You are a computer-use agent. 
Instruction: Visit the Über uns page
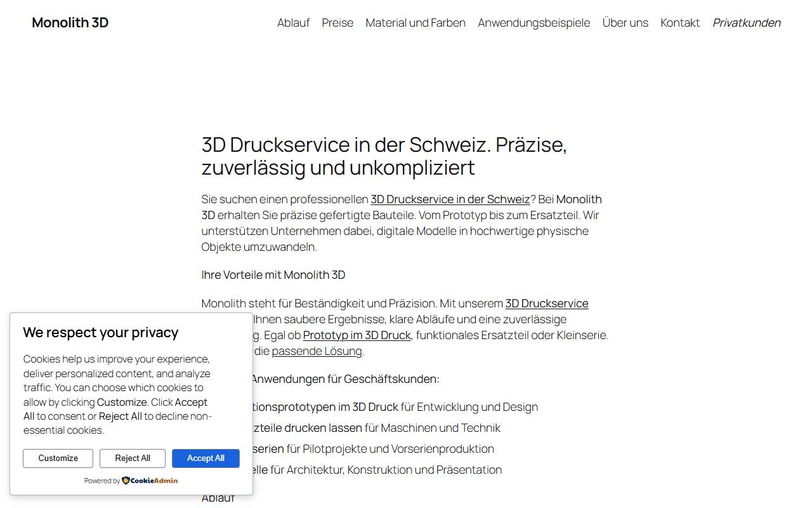pyautogui.click(x=625, y=22)
